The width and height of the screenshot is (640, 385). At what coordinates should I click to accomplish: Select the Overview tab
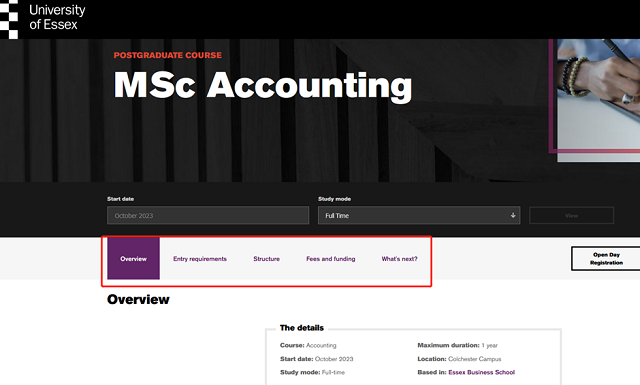[x=133, y=258]
